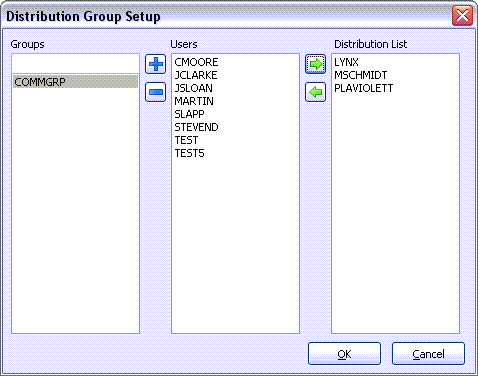Click the Cancel button
This screenshot has height=376, width=478.
pos(428,354)
